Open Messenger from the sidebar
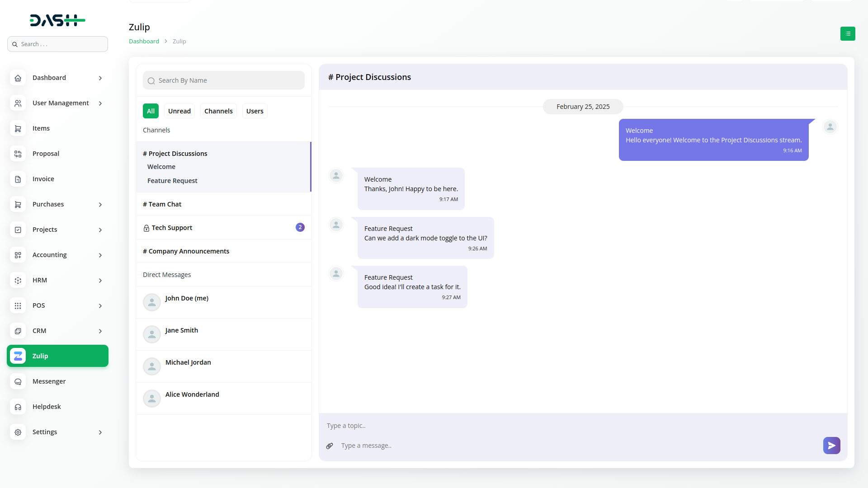This screenshot has width=868, height=488. coord(49,381)
